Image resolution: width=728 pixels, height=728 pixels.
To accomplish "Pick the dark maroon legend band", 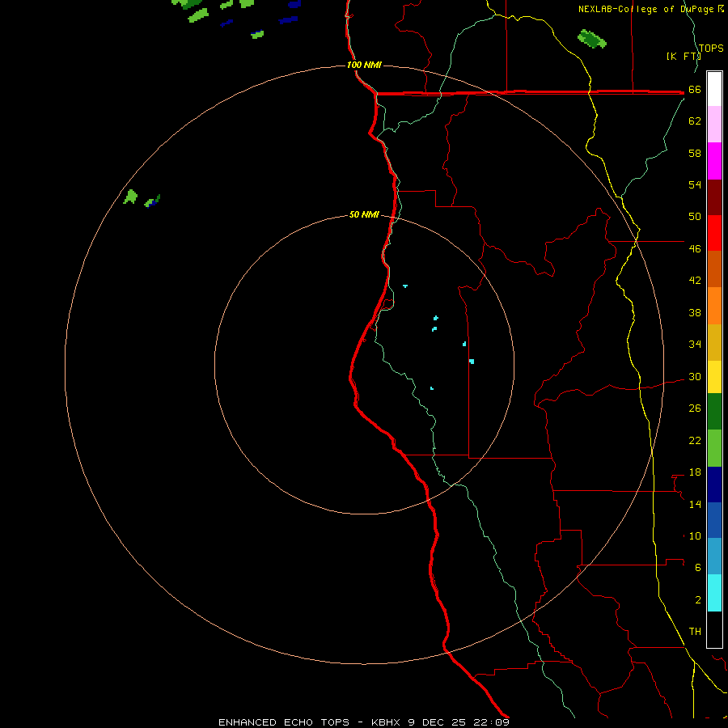I will pos(714,197).
